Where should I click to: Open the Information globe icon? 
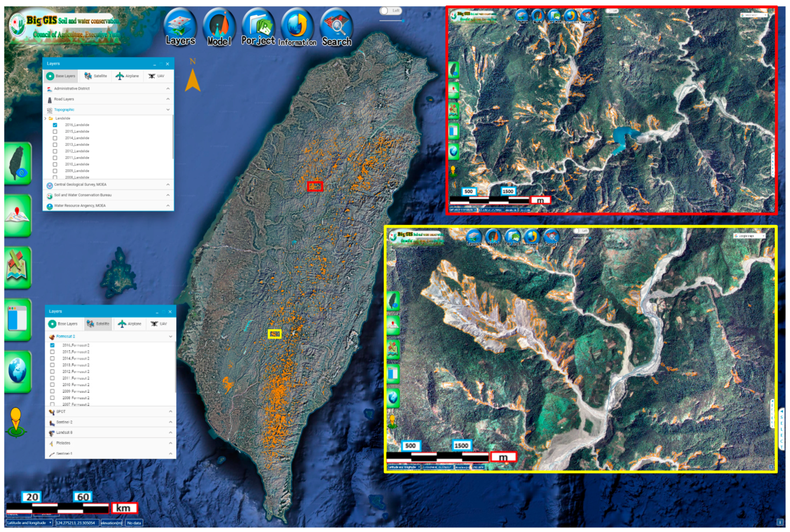point(297,27)
